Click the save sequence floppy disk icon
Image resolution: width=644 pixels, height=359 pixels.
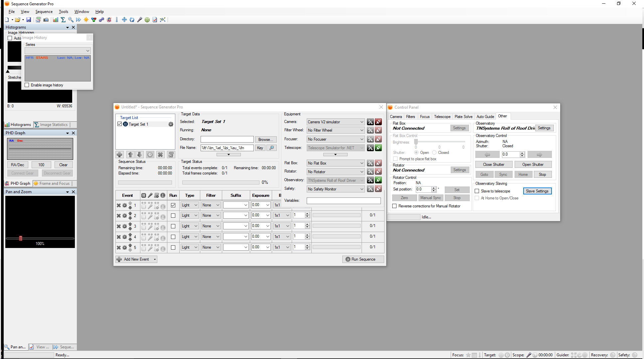29,20
